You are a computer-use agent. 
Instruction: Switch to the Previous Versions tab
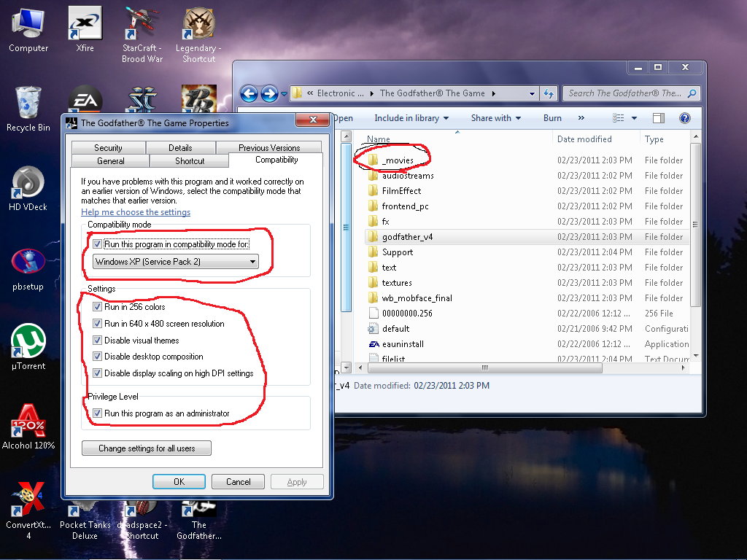269,147
